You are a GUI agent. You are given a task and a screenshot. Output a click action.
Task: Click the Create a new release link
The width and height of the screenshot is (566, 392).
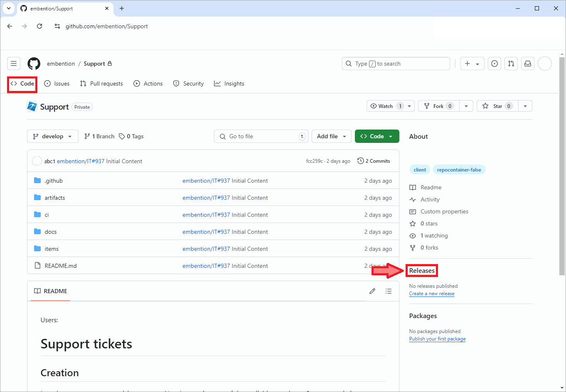(x=432, y=294)
